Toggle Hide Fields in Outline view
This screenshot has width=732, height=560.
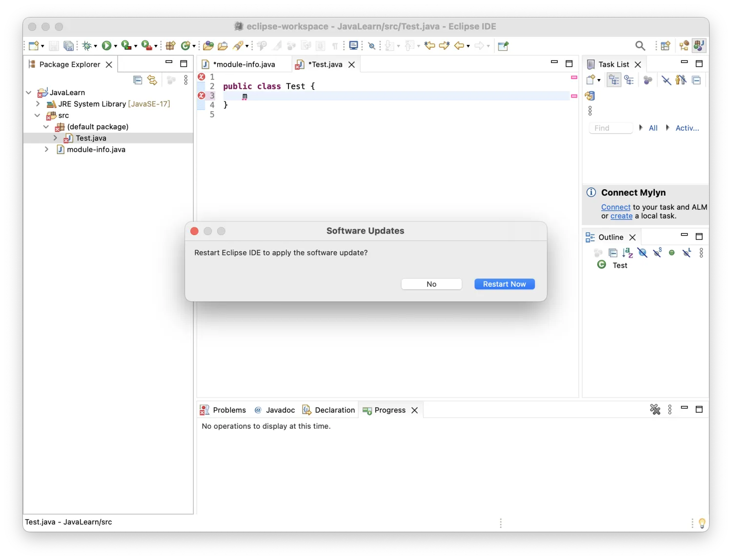[642, 253]
